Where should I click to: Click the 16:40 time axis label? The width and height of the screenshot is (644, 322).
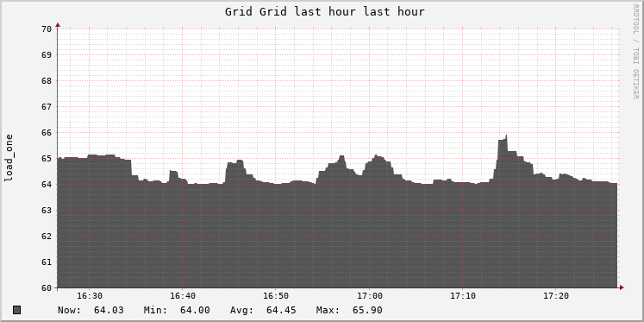[183, 296]
